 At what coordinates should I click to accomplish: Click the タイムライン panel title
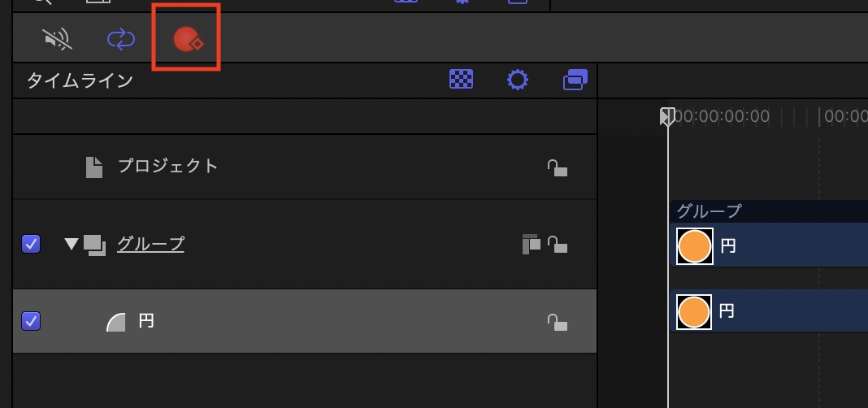click(x=80, y=80)
